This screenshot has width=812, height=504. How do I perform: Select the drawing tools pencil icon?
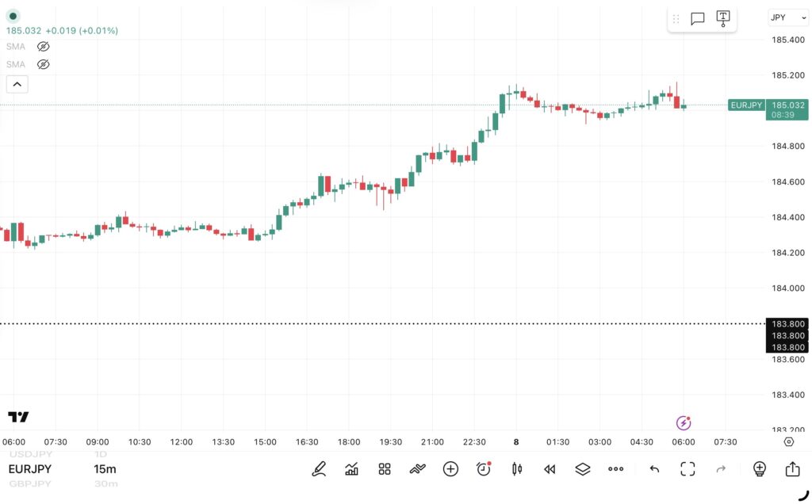319,468
